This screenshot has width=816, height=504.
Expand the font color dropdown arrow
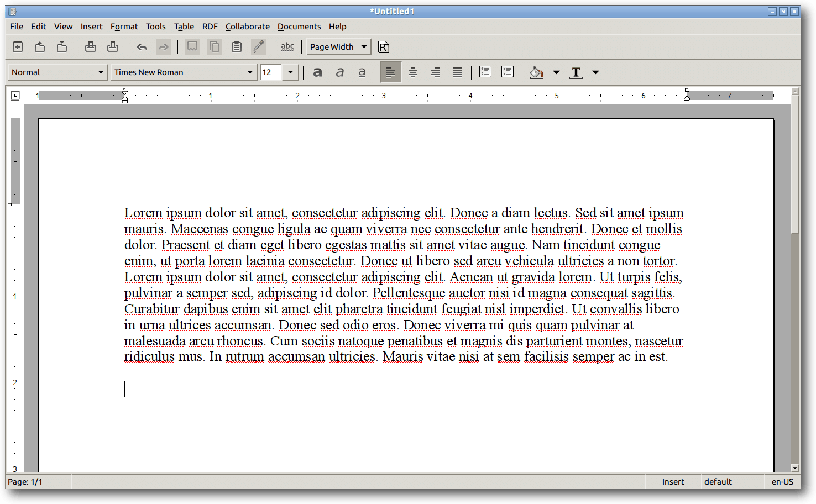pyautogui.click(x=595, y=72)
